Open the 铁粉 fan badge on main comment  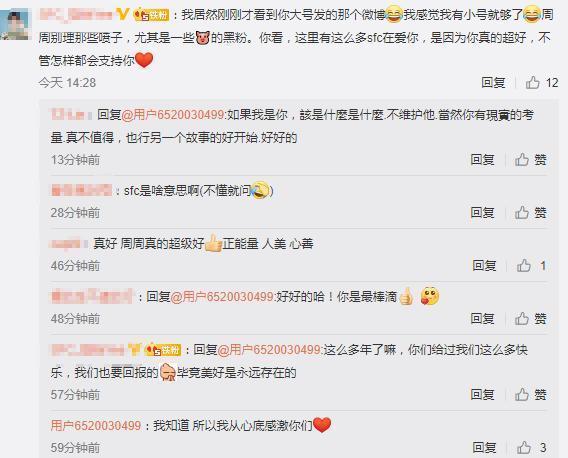point(151,15)
